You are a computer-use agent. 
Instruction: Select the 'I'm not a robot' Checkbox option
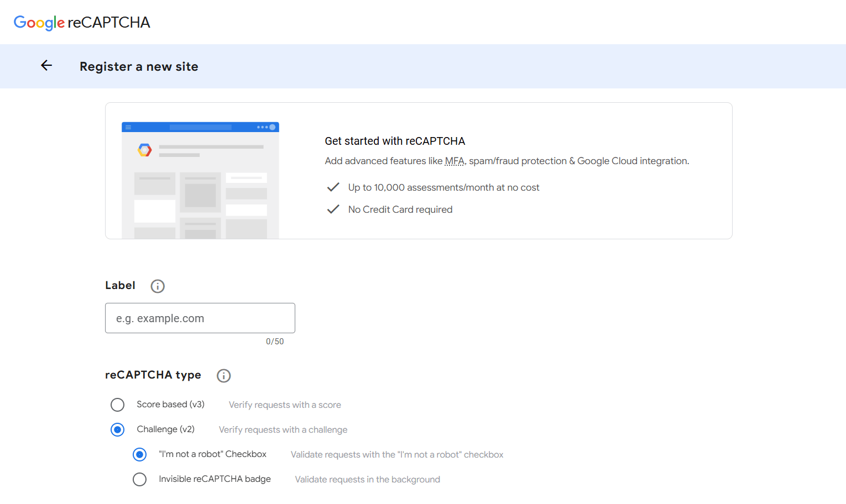(x=139, y=454)
